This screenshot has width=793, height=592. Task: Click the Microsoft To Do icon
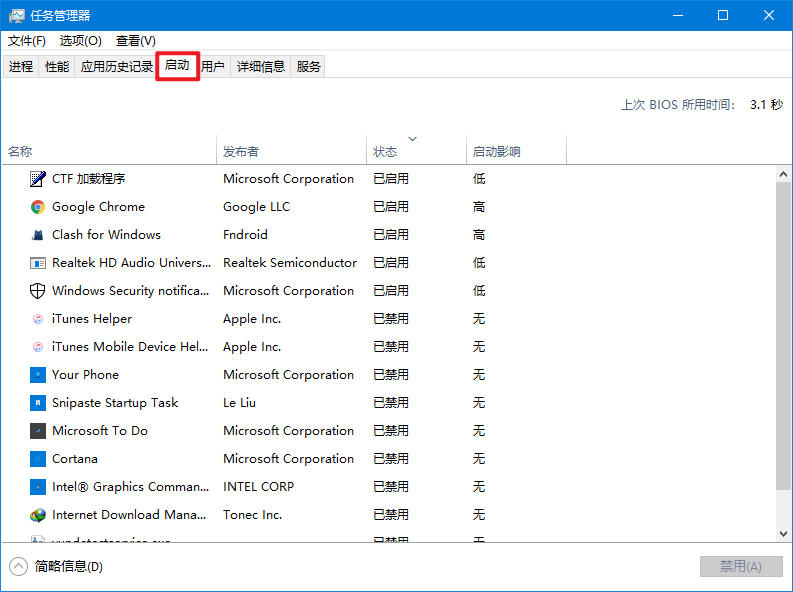38,431
